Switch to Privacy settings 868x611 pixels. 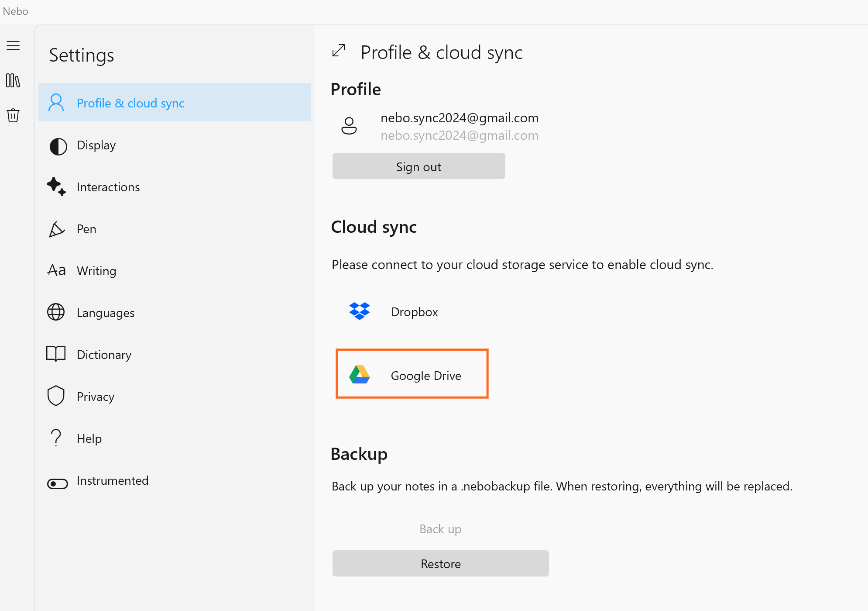[x=96, y=397]
